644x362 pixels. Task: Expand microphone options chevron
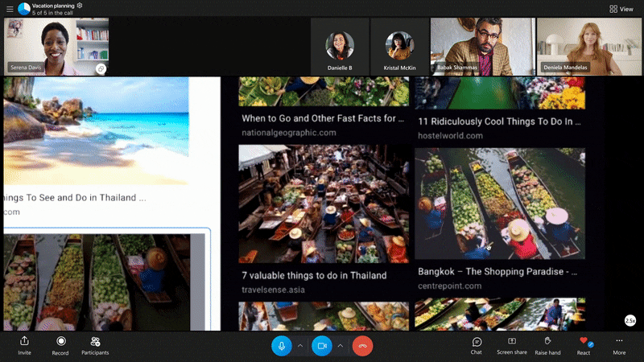[x=300, y=346]
